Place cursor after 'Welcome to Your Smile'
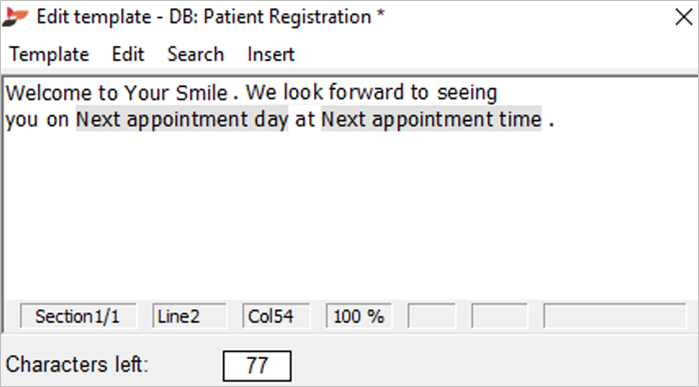 click(x=230, y=93)
